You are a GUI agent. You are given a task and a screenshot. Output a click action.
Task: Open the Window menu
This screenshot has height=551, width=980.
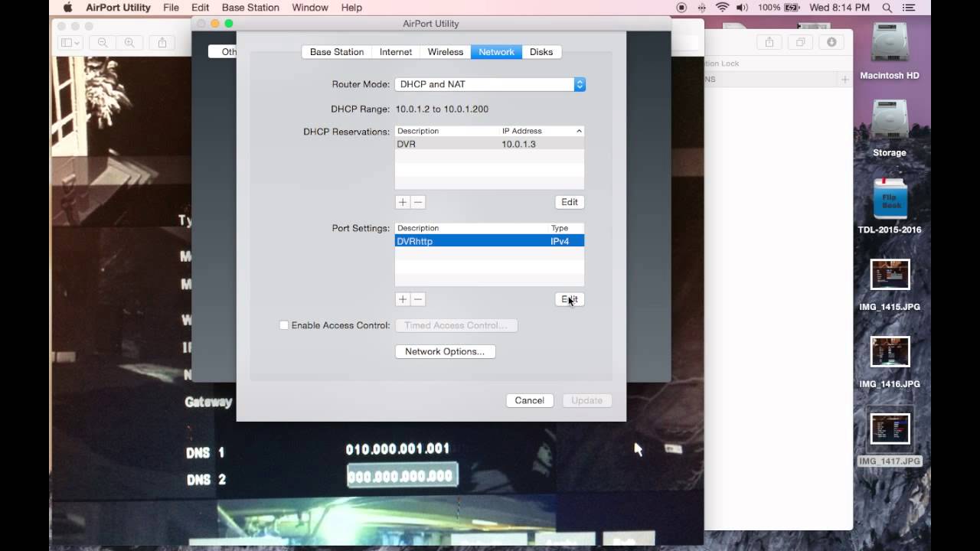(310, 8)
